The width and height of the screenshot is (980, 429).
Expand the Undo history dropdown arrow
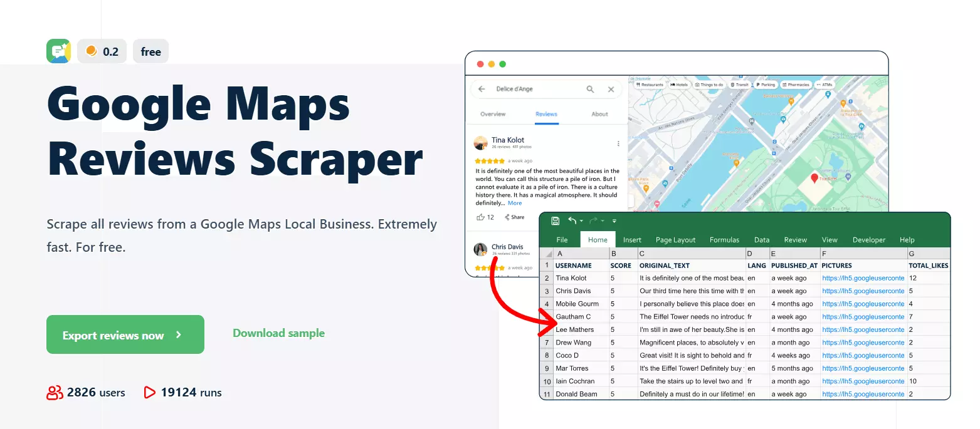point(581,220)
